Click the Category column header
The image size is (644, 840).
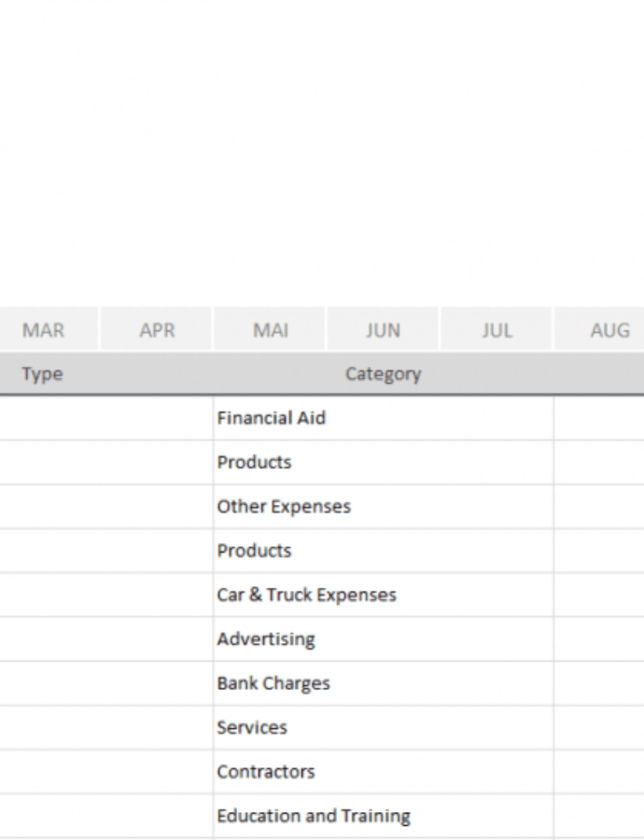(x=383, y=374)
